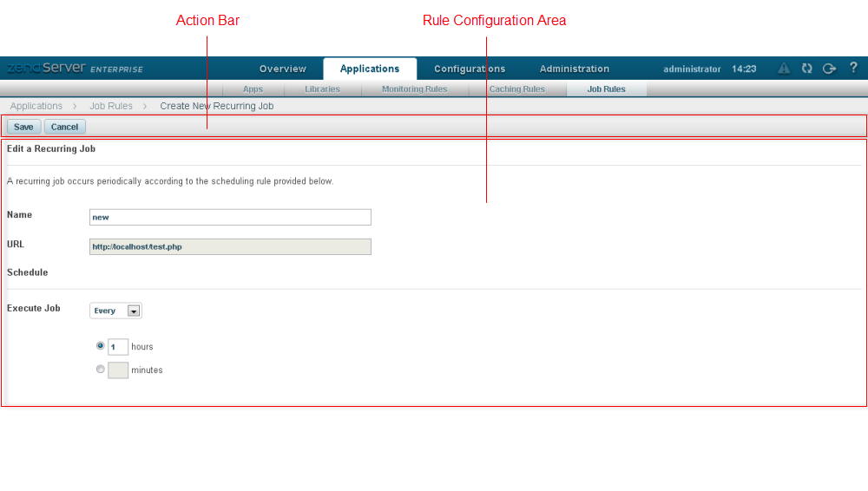Click the Applications breadcrumb link
The image size is (868, 491).
tap(36, 106)
